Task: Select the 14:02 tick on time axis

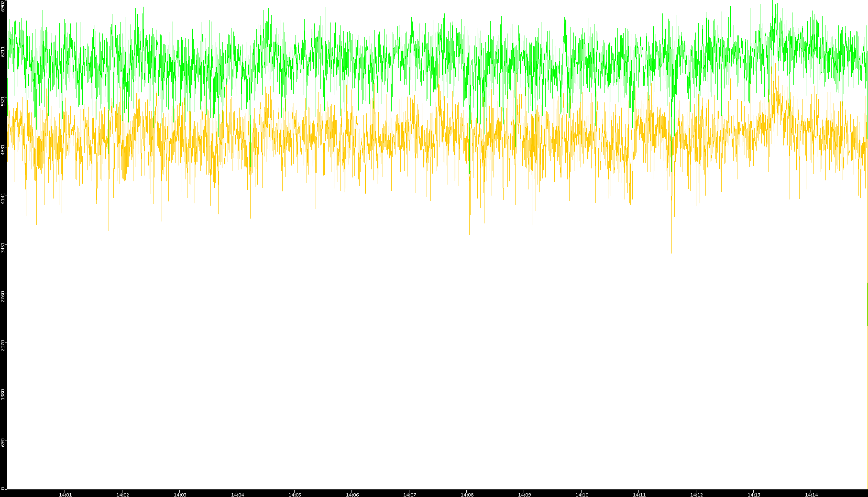Action: pyautogui.click(x=122, y=495)
